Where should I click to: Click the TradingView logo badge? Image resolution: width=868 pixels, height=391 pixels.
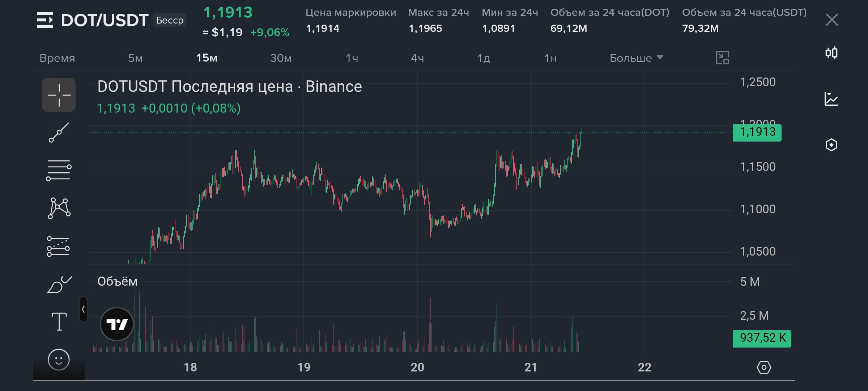point(117,324)
